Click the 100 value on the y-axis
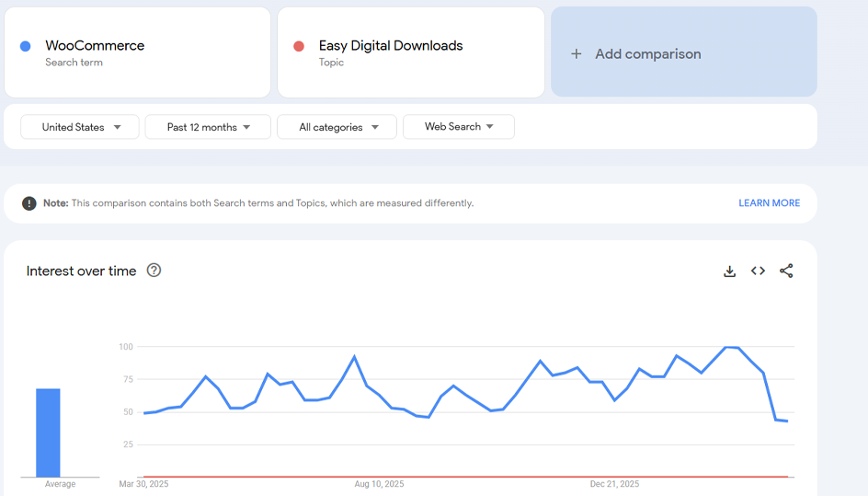 click(126, 347)
